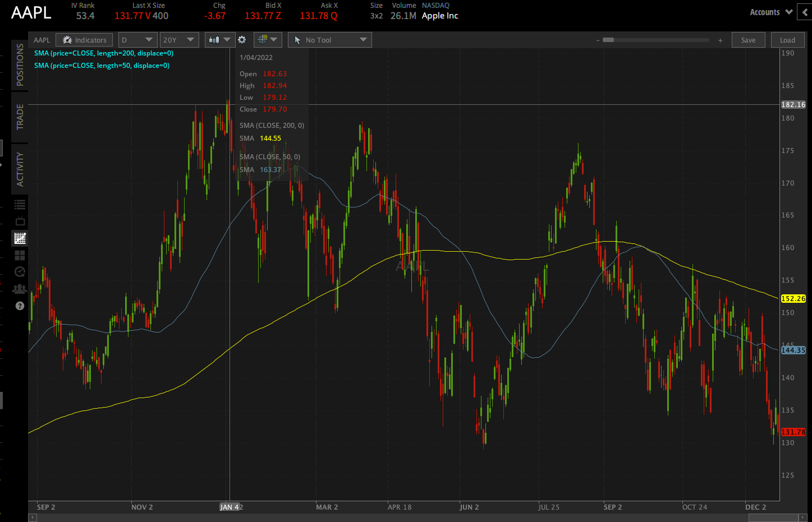Open the history clock sidebar icon
The height and width of the screenshot is (522, 812).
click(19, 271)
